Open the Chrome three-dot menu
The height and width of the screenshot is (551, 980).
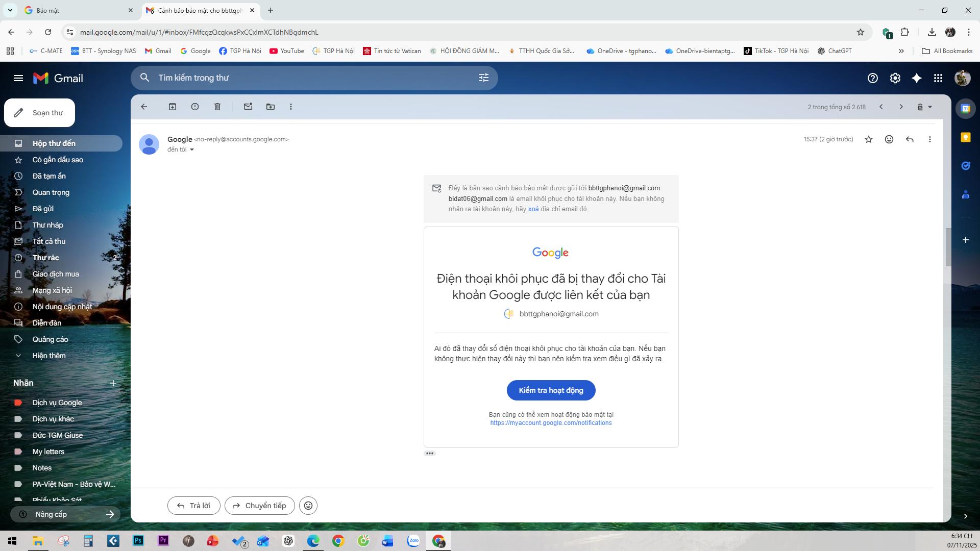[969, 32]
